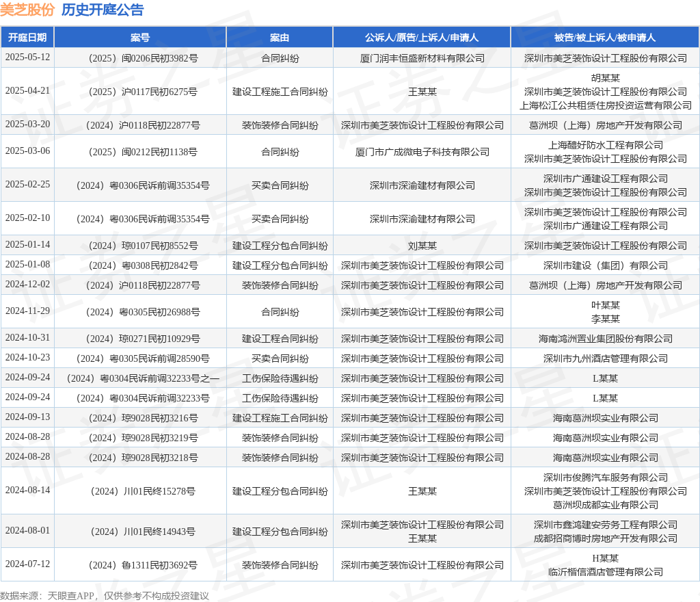Select the date cell 2024-07-12
The height and width of the screenshot is (602, 700).
[x=27, y=564]
